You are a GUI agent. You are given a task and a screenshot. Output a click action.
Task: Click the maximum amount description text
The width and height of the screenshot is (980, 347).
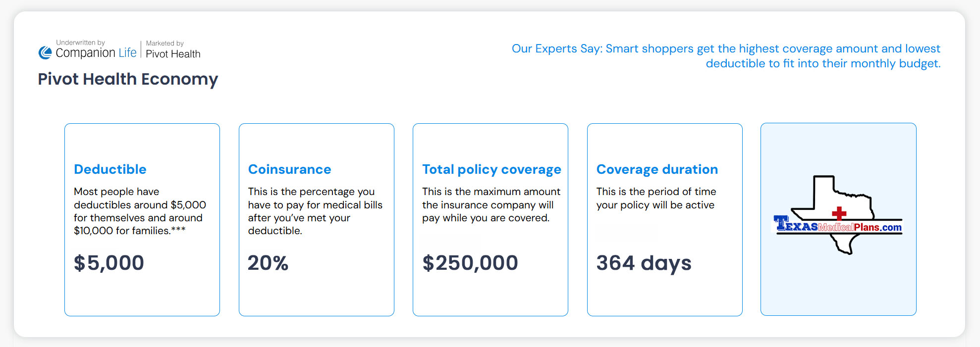point(490,204)
